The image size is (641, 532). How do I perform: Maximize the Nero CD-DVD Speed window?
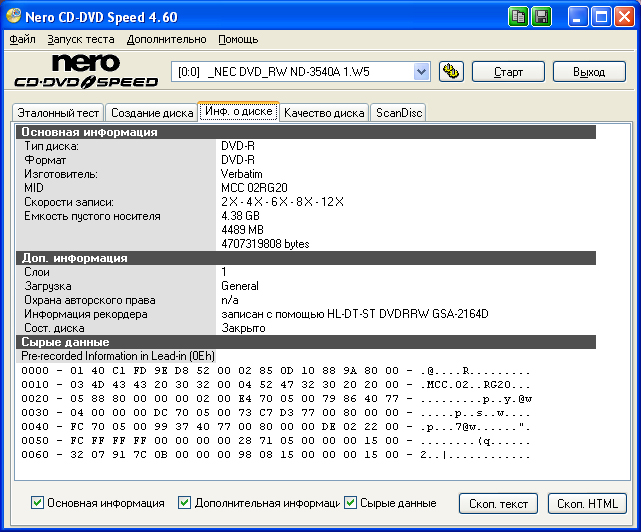[601, 17]
